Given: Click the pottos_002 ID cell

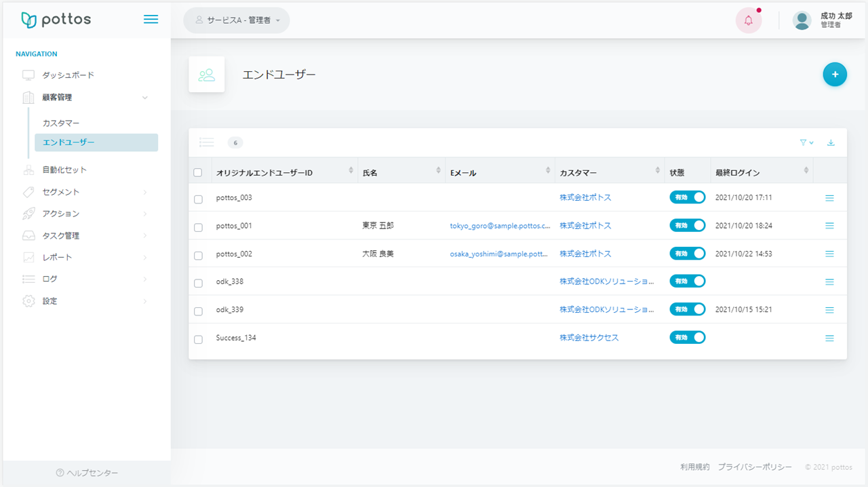Looking at the screenshot, I should [234, 254].
